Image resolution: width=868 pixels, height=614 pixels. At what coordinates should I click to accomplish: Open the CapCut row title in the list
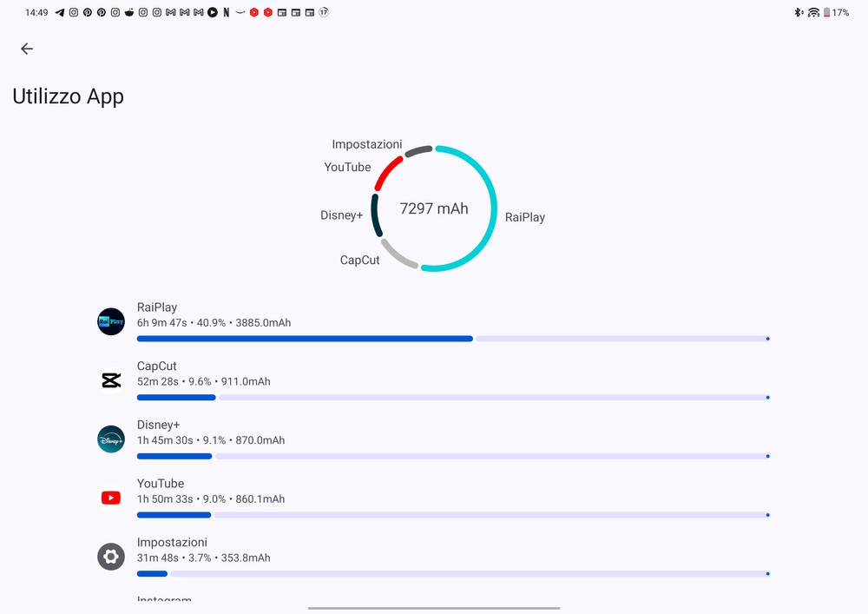156,366
